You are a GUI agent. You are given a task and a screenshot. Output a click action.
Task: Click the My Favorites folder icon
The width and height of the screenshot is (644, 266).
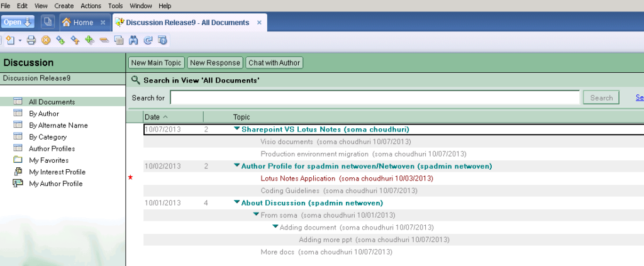coord(18,160)
